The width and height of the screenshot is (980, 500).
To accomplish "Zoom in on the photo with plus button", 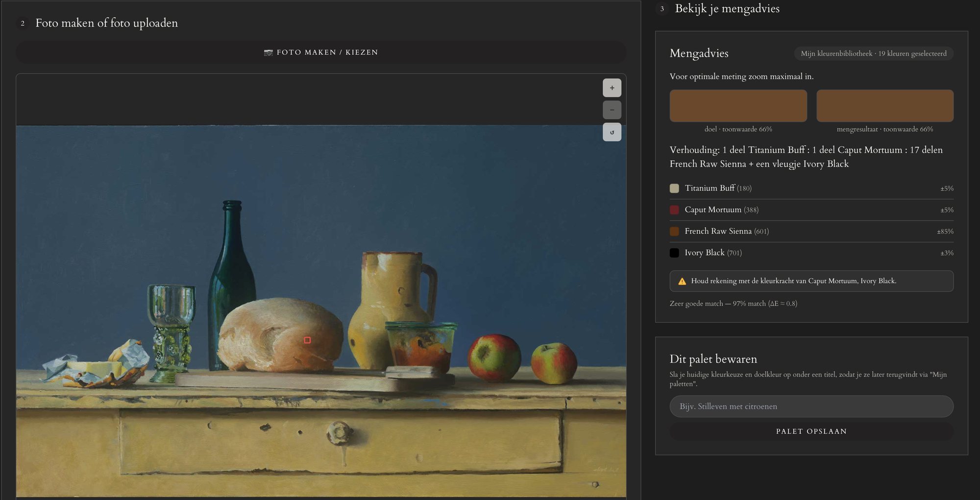I will point(612,88).
